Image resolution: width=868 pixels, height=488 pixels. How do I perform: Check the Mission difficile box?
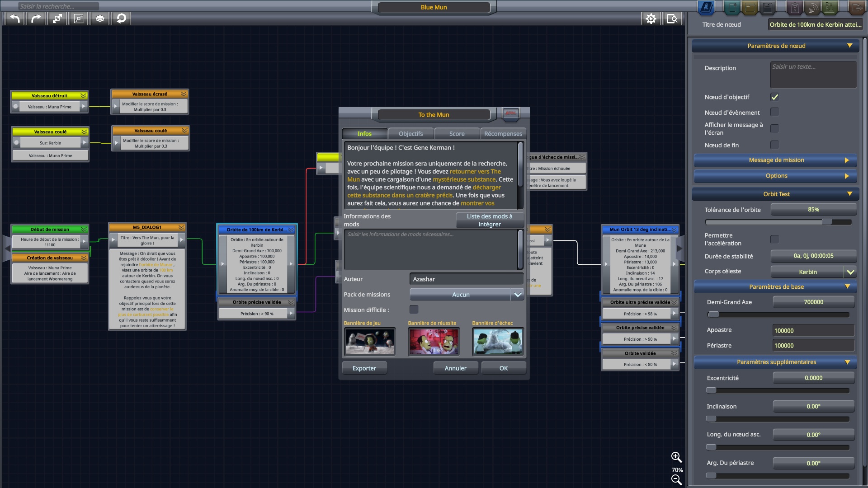(414, 310)
